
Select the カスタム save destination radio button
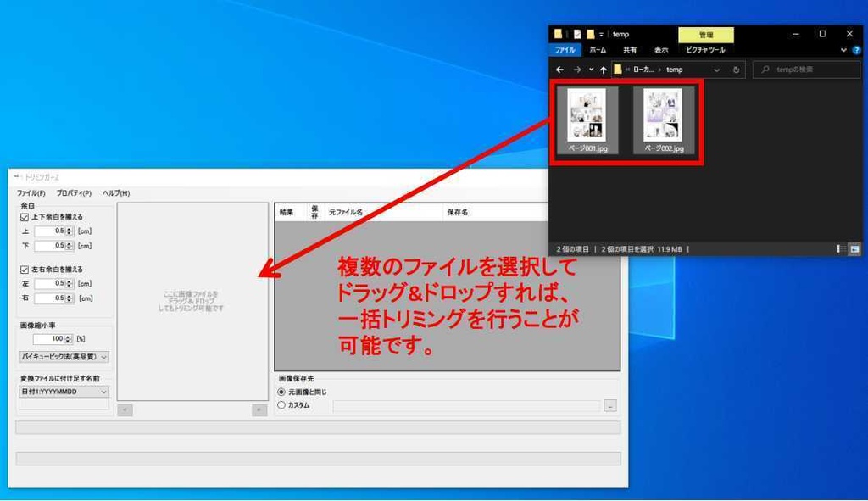tap(281, 404)
